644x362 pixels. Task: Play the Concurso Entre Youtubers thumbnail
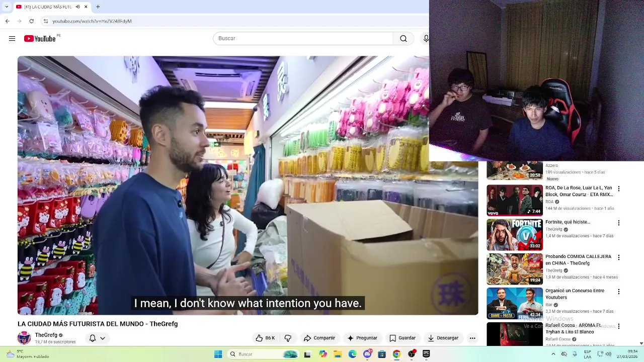[514, 303]
